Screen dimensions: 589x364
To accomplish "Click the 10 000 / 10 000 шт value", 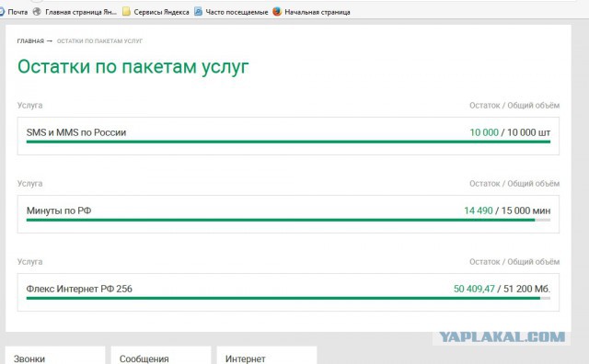I will click(510, 132).
